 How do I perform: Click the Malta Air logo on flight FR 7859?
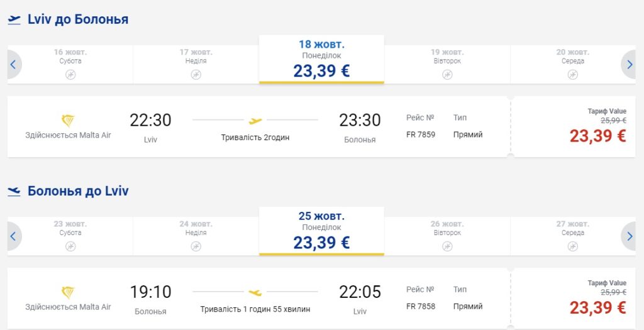(68, 121)
